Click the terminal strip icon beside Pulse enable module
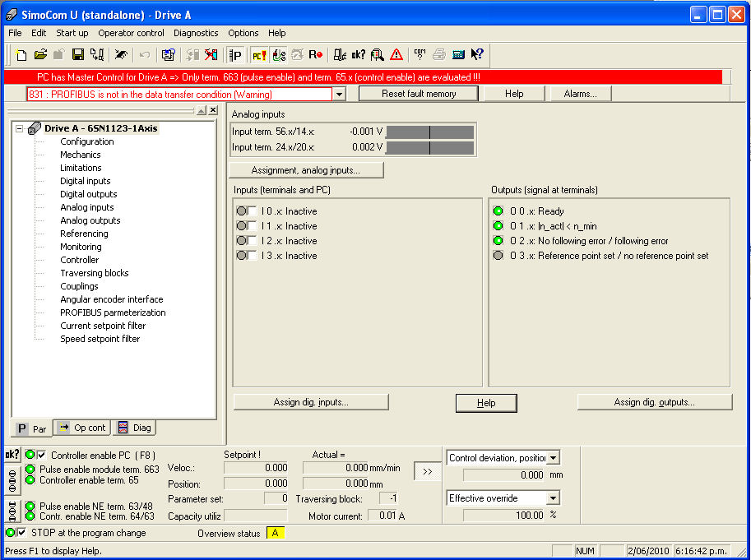Screen dimensions: 751x560 (x=12, y=481)
